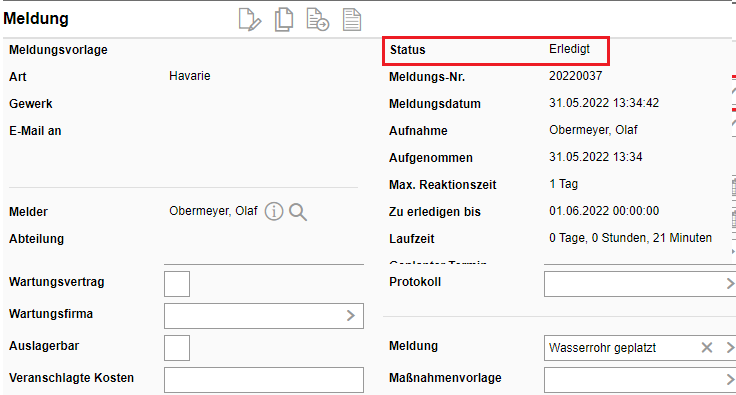Click magnifier search icon next to Melder

[298, 212]
